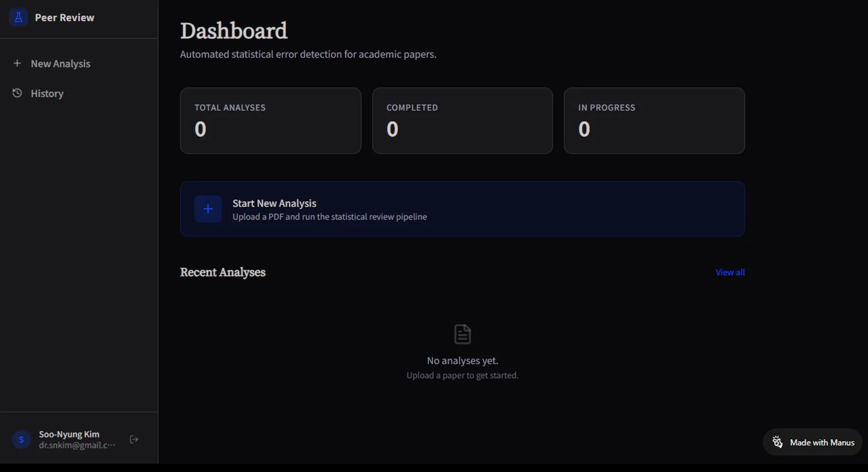Click the user name Soo-Nyung Kim

pos(69,434)
